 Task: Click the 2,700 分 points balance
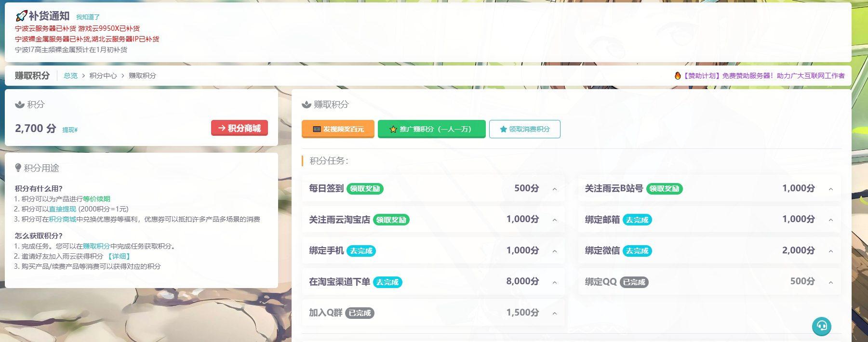(x=36, y=128)
